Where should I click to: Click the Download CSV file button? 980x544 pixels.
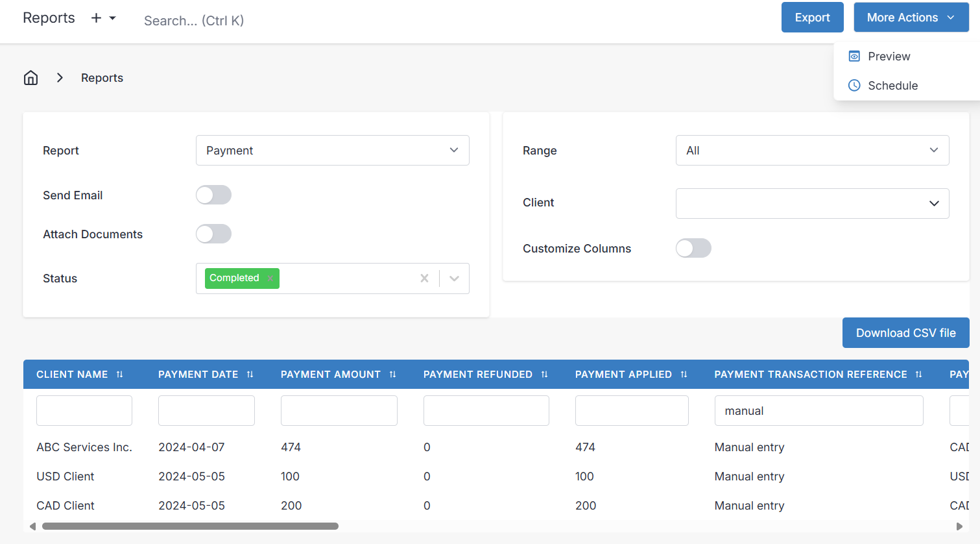(x=905, y=332)
